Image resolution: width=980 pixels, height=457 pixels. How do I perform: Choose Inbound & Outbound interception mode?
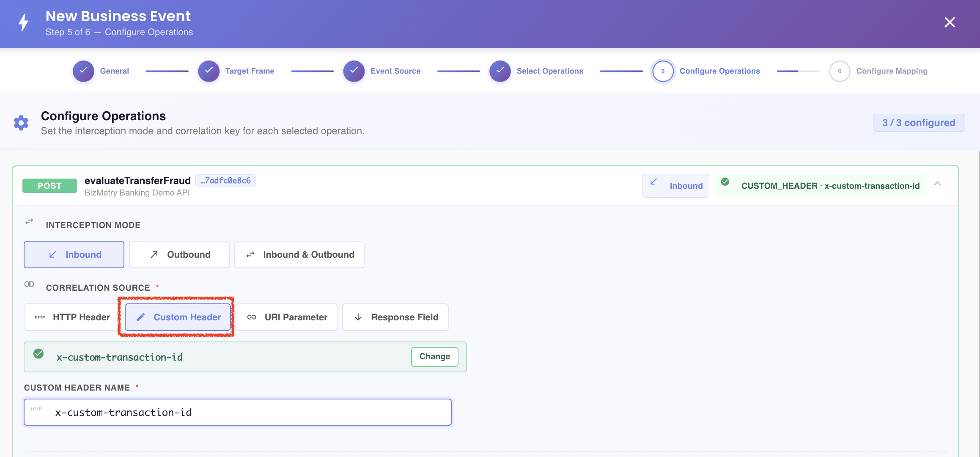(299, 255)
